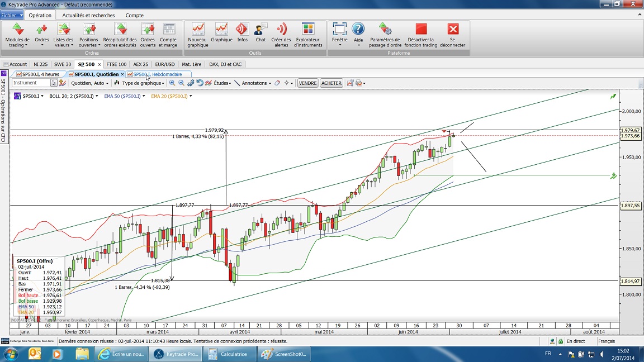The height and width of the screenshot is (362, 644).
Task: Open Compte et marge
Action: (168, 35)
